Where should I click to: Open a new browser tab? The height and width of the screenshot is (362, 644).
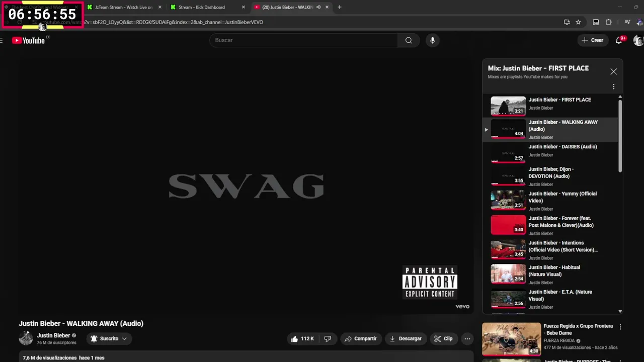339,8
